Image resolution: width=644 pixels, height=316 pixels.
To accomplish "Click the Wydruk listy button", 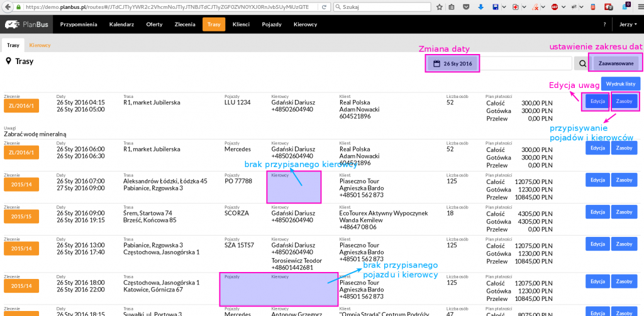I will [621, 84].
